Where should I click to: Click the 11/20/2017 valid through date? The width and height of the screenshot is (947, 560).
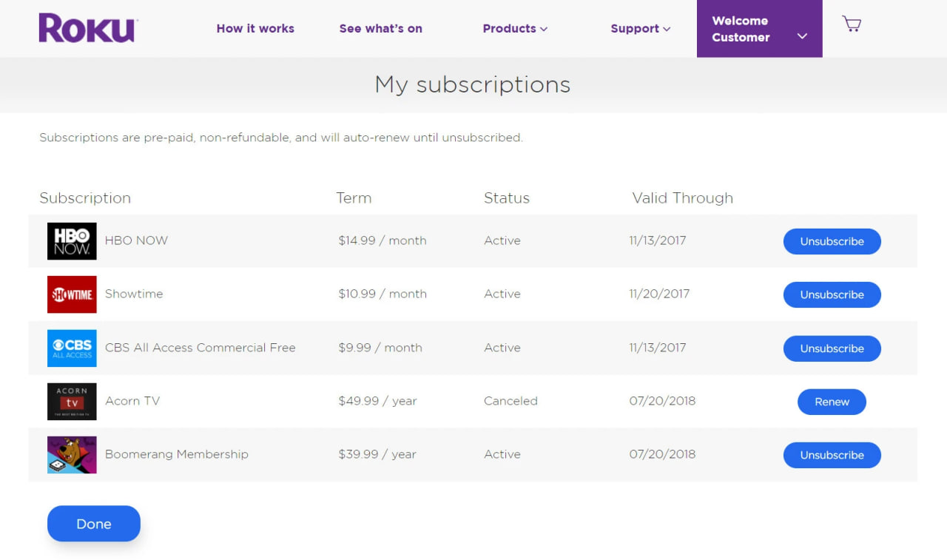(x=659, y=294)
